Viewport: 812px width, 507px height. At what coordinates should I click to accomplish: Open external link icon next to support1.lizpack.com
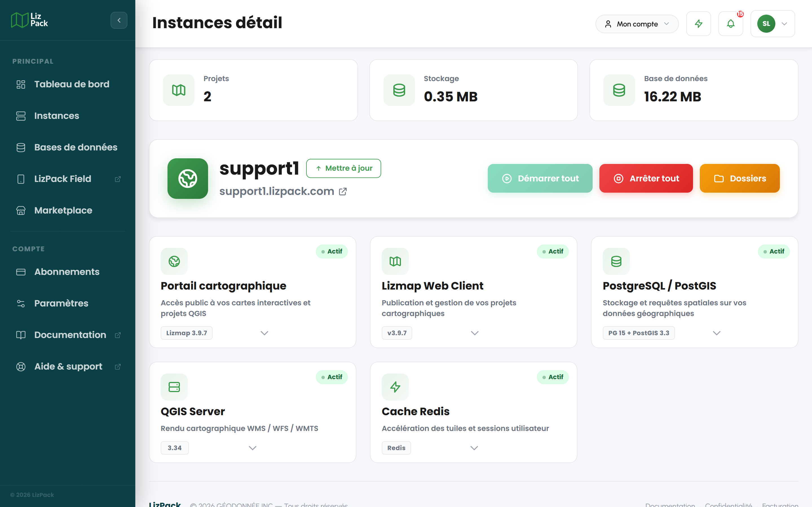point(343,192)
